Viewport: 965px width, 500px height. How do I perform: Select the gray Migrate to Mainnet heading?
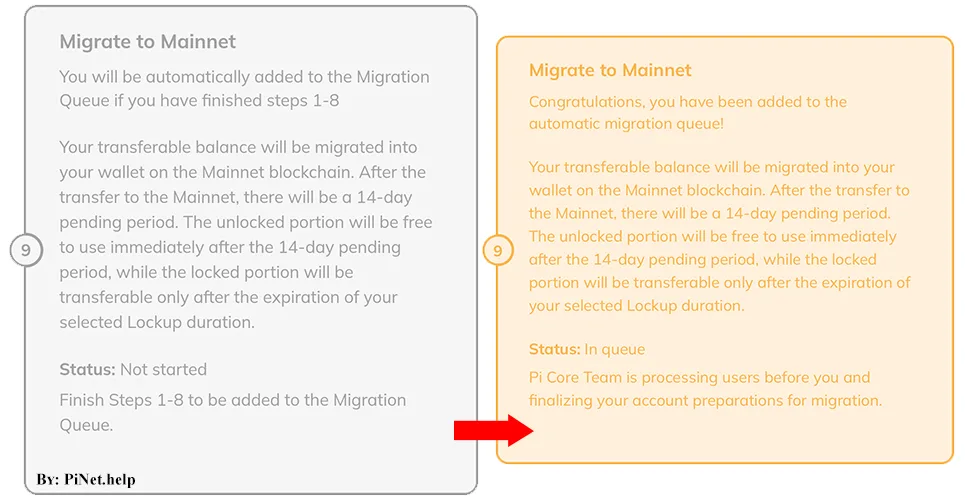[148, 42]
